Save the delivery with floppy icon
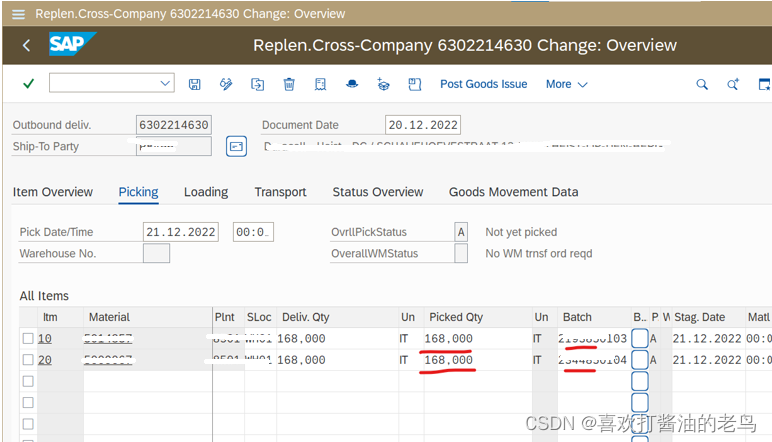The width and height of the screenshot is (772, 442). [x=194, y=84]
